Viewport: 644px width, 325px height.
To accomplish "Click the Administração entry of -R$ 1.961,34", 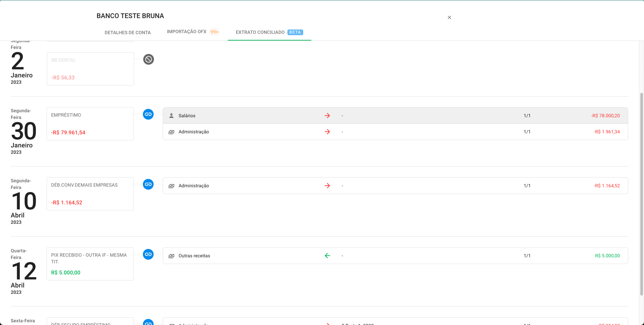I will [395, 132].
